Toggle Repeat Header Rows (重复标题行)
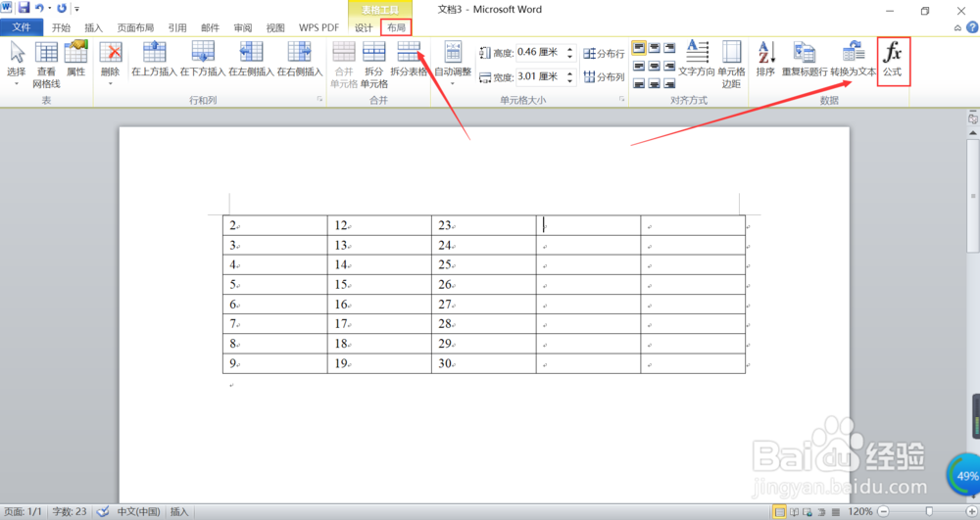 [805, 59]
